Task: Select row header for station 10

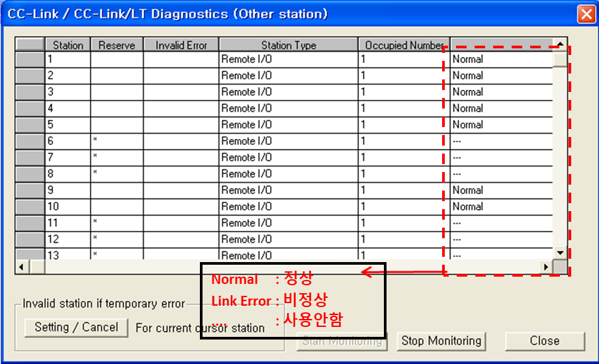Action: (30, 207)
